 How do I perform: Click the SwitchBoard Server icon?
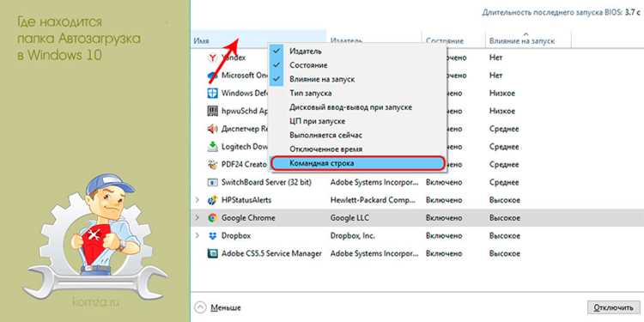(x=212, y=182)
